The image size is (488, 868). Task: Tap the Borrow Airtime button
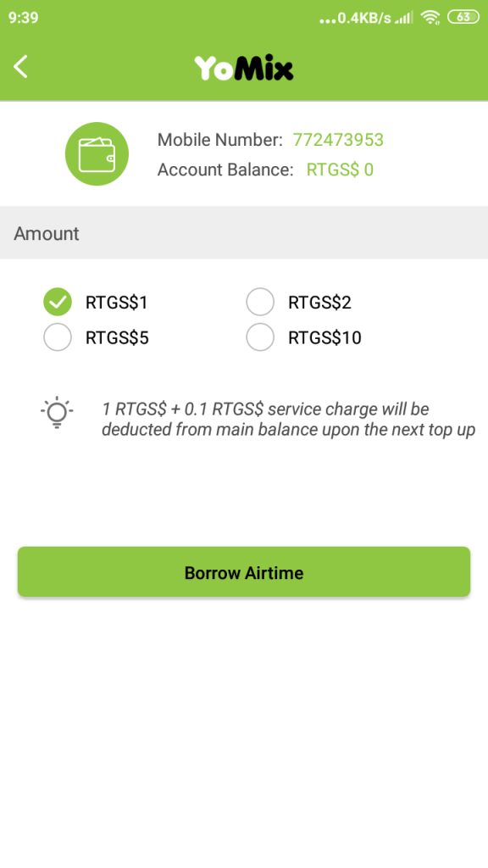[244, 572]
